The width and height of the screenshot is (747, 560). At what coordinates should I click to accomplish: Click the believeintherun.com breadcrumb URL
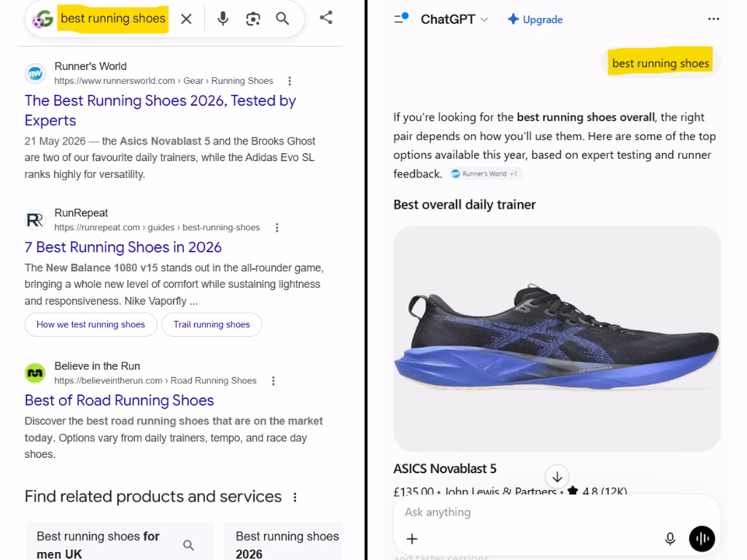pyautogui.click(x=155, y=381)
